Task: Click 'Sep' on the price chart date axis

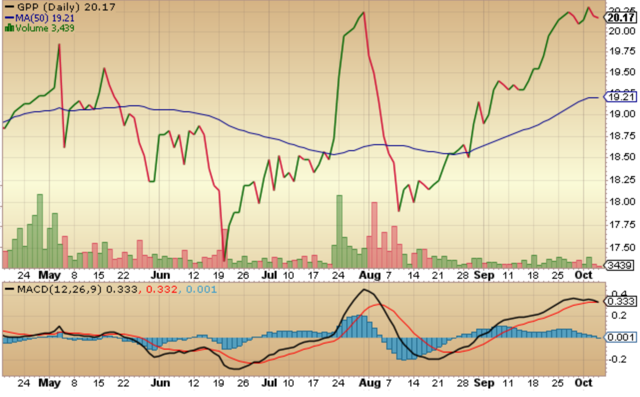Action: (484, 275)
